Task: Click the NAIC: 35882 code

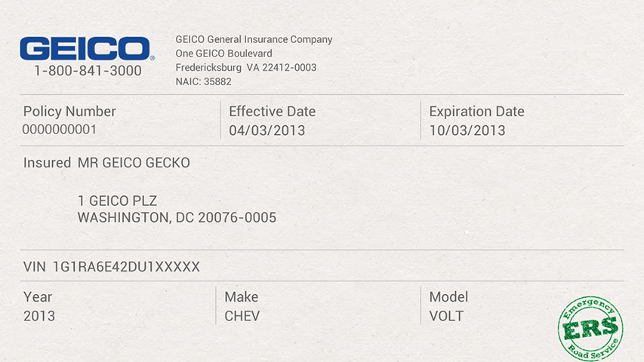Action: [x=203, y=81]
